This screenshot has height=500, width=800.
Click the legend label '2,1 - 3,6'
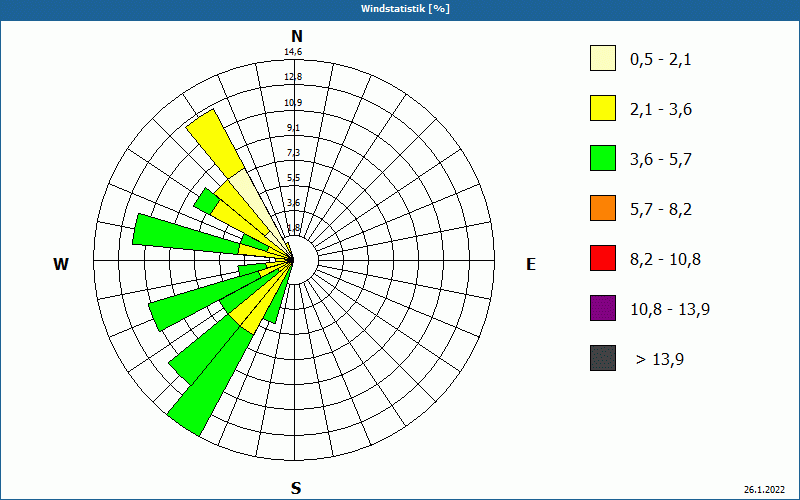point(661,110)
